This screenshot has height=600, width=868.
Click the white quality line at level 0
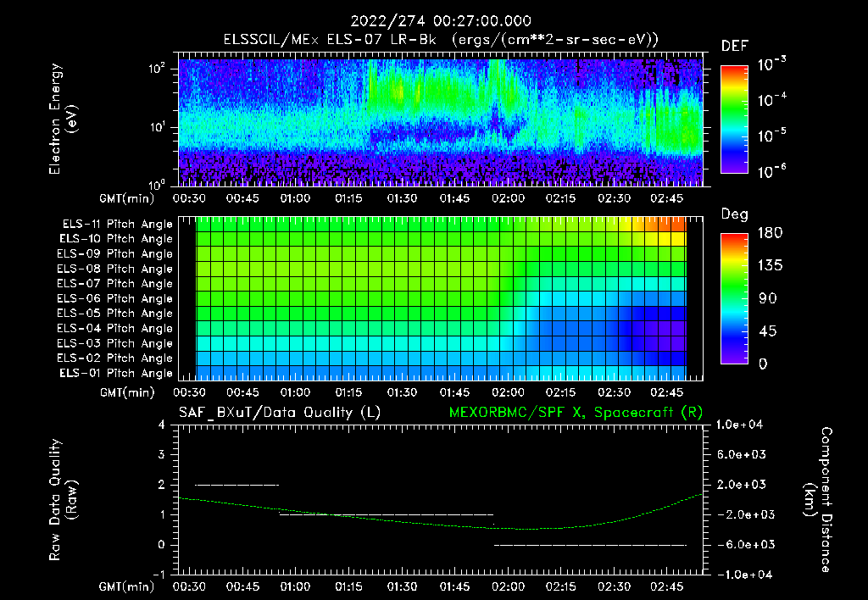[x=590, y=545]
